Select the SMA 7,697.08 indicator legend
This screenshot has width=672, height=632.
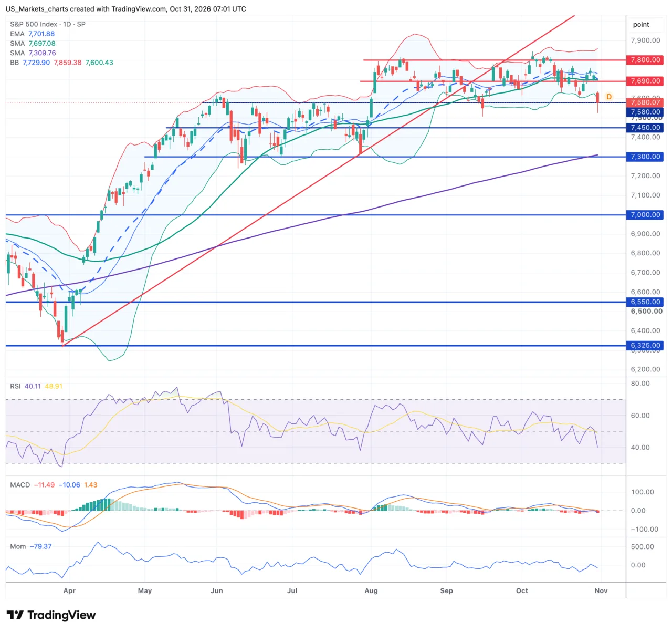[33, 44]
